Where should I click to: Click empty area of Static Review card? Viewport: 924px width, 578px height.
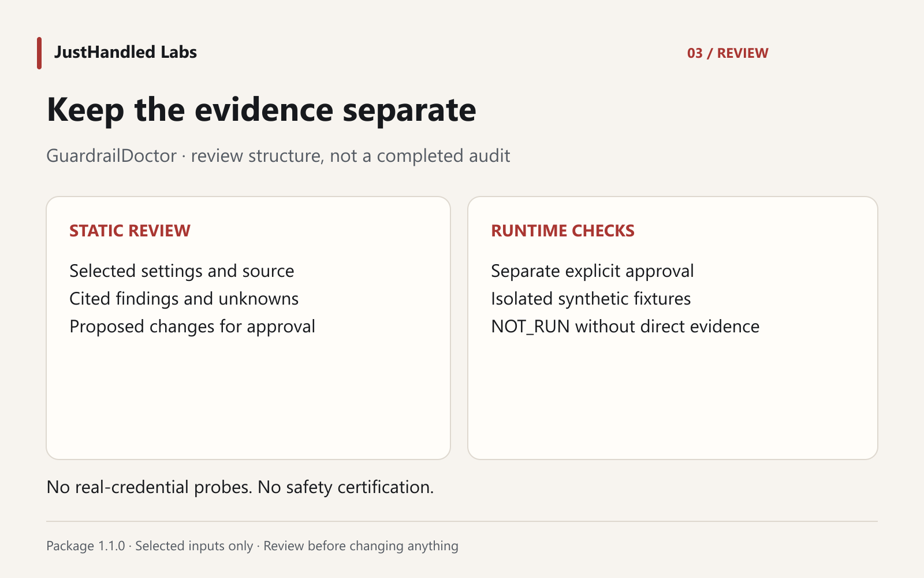coord(248,399)
